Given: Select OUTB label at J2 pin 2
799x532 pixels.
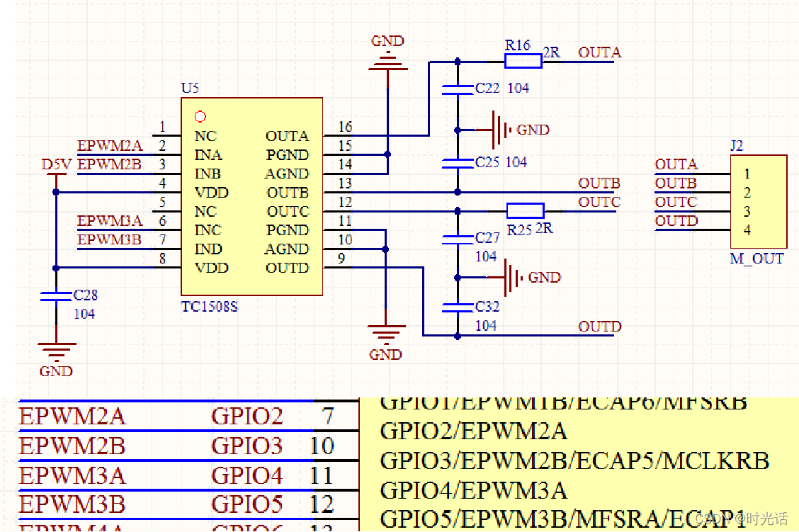Looking at the screenshot, I should point(676,183).
